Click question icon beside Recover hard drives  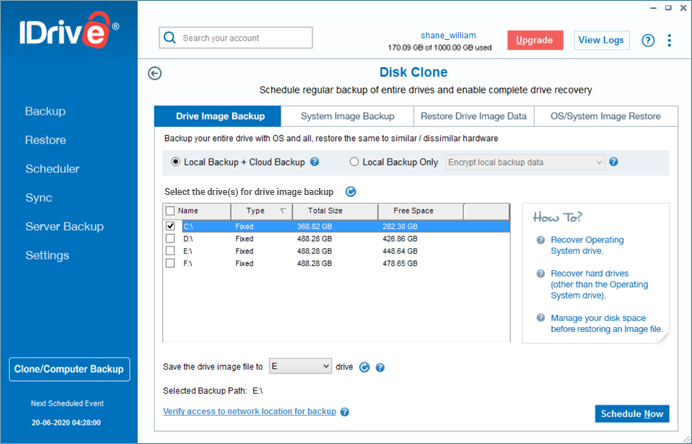541,274
